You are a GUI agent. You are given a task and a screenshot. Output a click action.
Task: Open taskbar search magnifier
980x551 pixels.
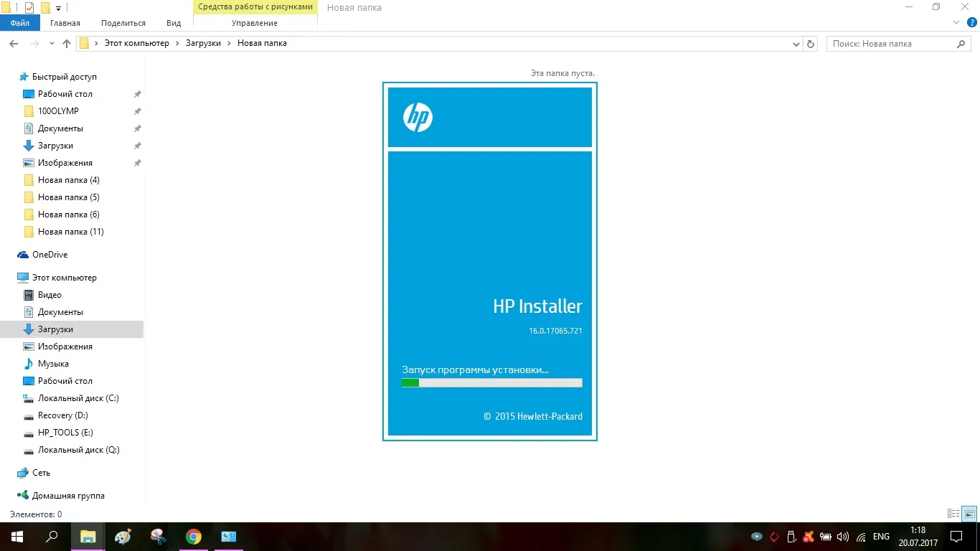52,537
